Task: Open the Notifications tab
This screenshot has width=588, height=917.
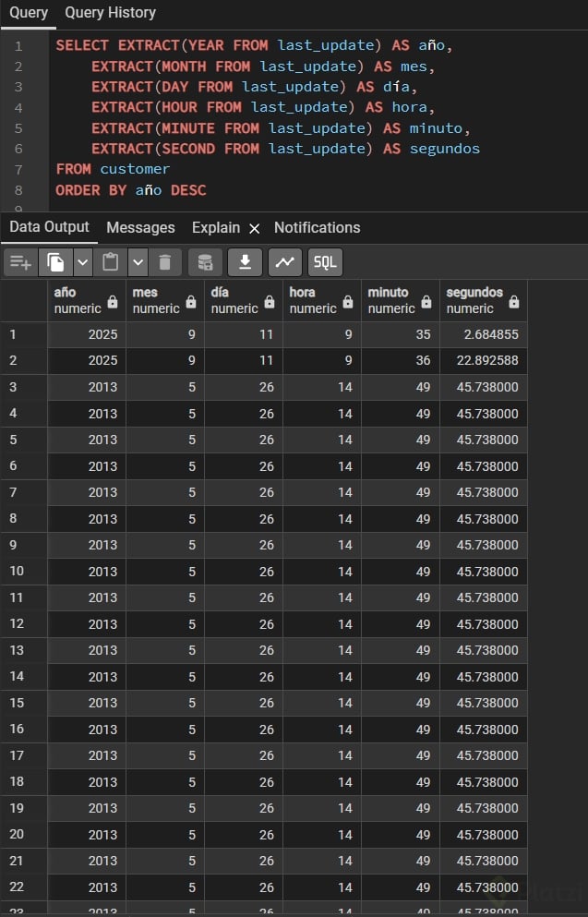Action: pos(317,227)
